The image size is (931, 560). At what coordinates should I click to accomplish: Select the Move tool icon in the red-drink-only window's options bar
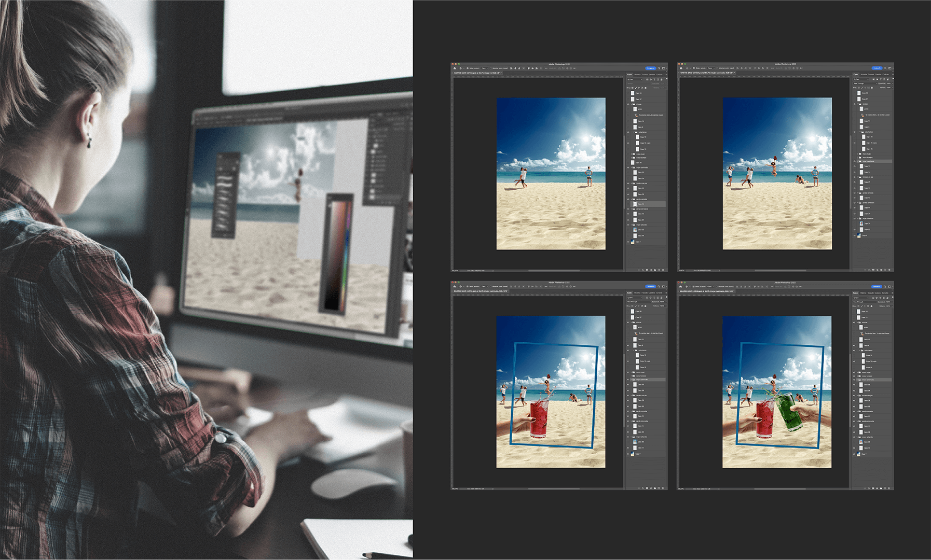click(461, 286)
